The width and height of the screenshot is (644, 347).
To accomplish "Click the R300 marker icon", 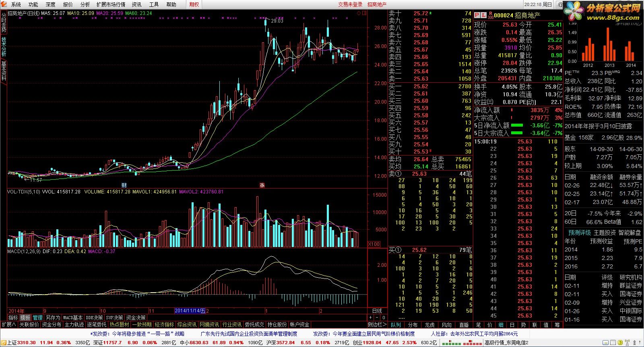I will click(490, 15).
